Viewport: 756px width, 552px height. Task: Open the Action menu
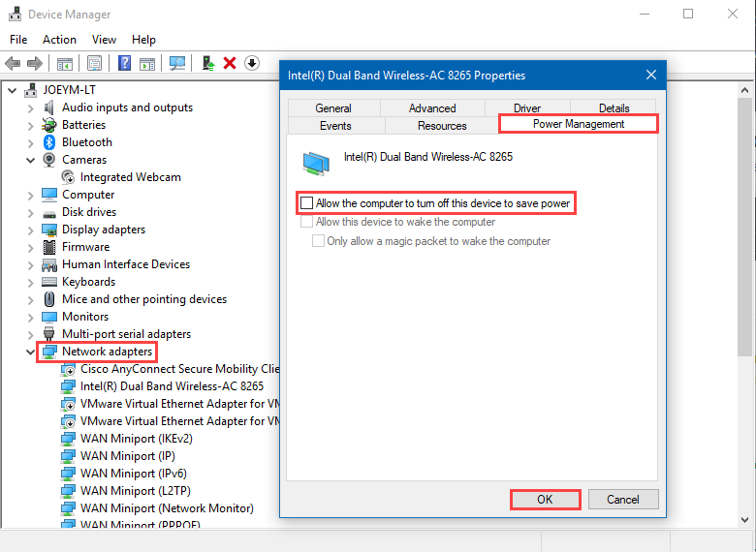[59, 40]
